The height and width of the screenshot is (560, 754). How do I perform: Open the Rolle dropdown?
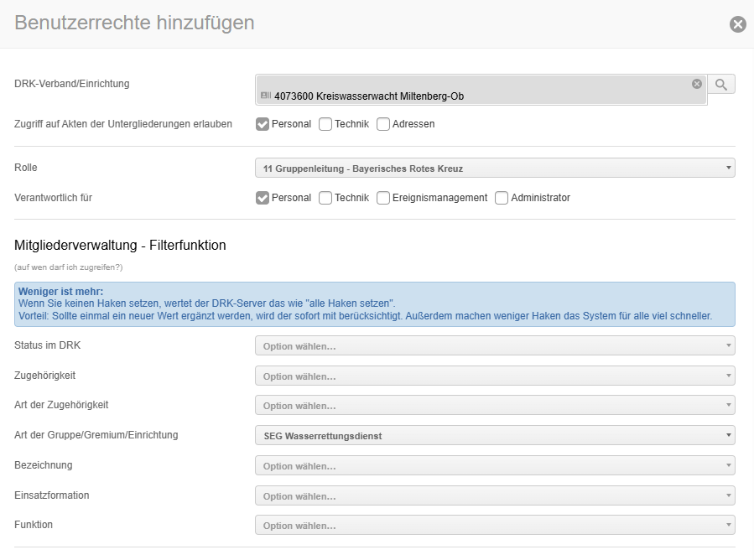pyautogui.click(x=495, y=169)
